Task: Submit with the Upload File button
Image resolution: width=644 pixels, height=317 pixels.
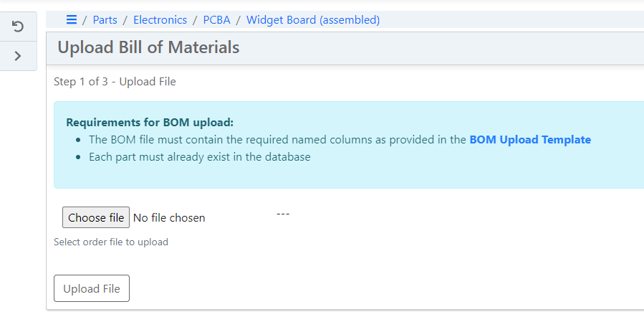Action: point(92,288)
